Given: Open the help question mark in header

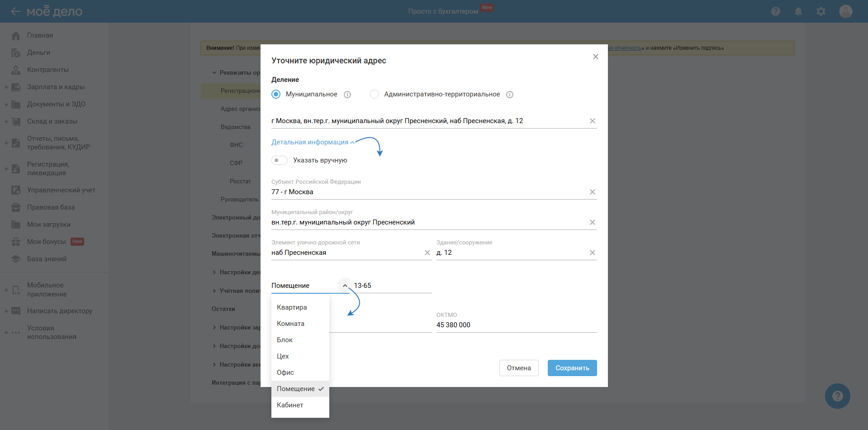Looking at the screenshot, I should click(x=776, y=11).
